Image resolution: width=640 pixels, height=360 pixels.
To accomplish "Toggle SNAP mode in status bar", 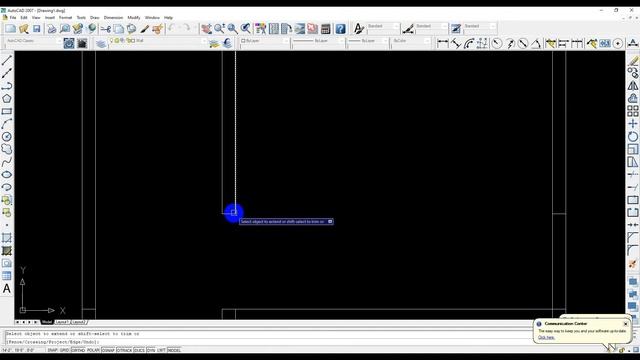I will [x=53, y=350].
